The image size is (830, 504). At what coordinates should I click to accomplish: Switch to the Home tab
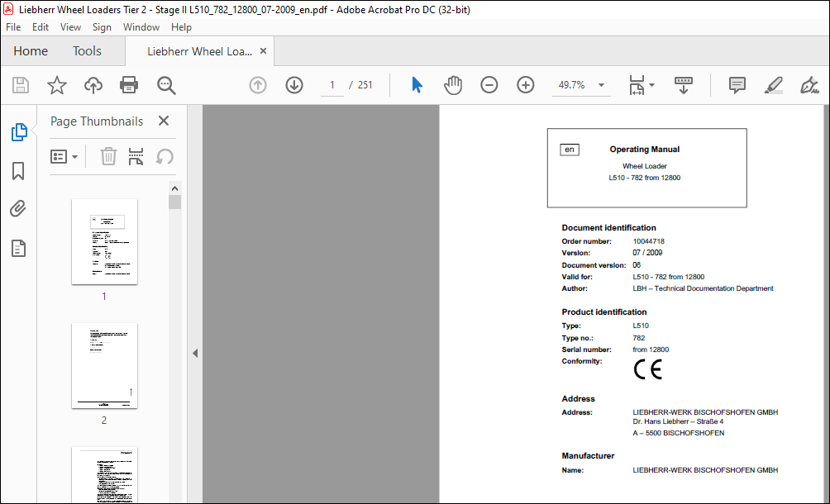pyautogui.click(x=31, y=50)
